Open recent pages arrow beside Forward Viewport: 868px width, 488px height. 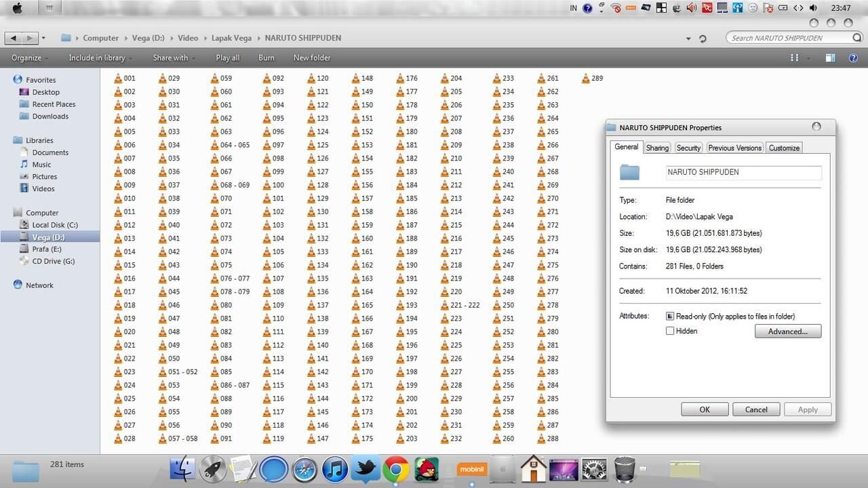tap(43, 38)
